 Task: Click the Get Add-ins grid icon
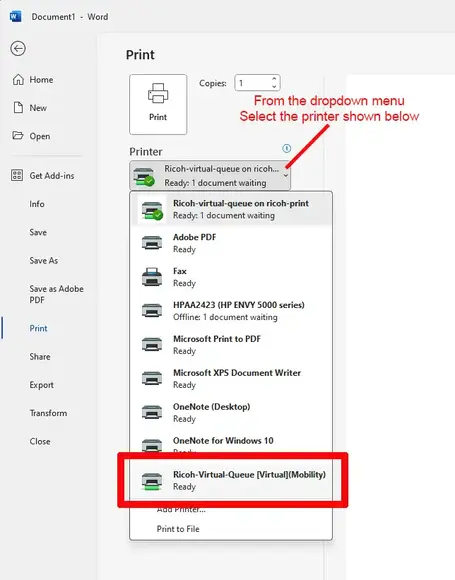[x=17, y=175]
